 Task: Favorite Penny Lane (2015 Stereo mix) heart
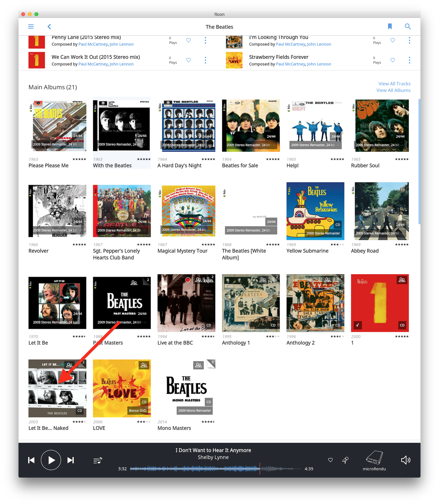[x=188, y=40]
